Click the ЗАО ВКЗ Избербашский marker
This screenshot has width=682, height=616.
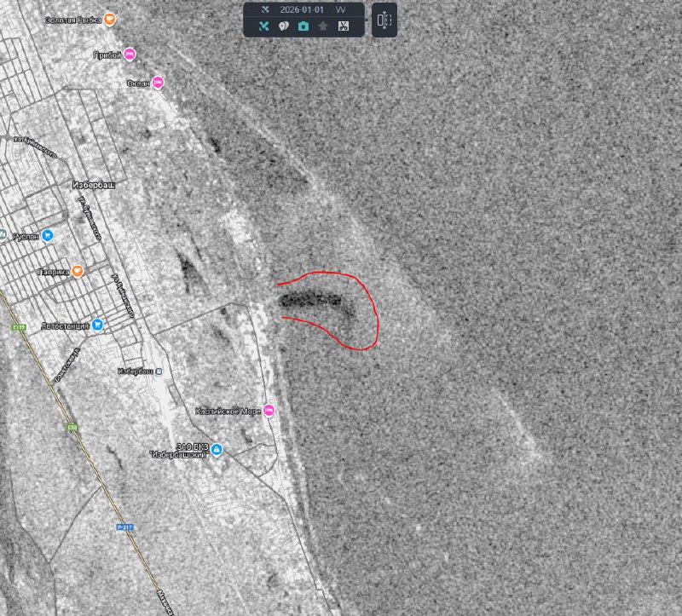(217, 450)
